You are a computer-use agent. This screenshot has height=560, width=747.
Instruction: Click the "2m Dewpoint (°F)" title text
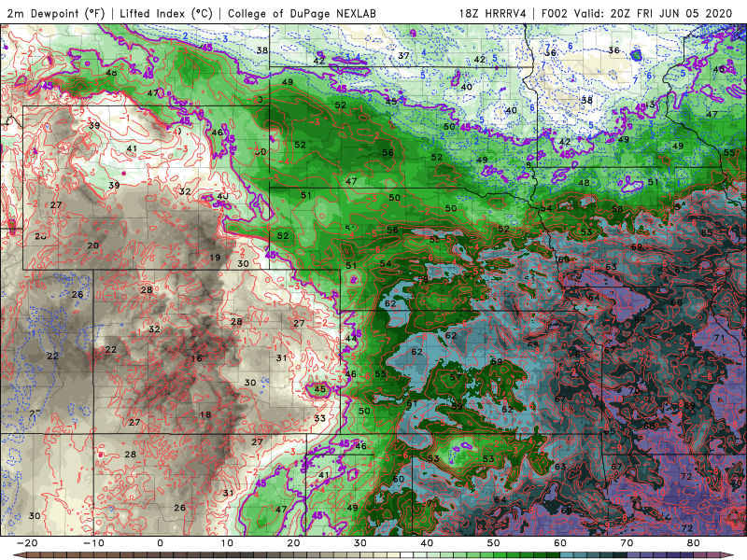[55, 14]
